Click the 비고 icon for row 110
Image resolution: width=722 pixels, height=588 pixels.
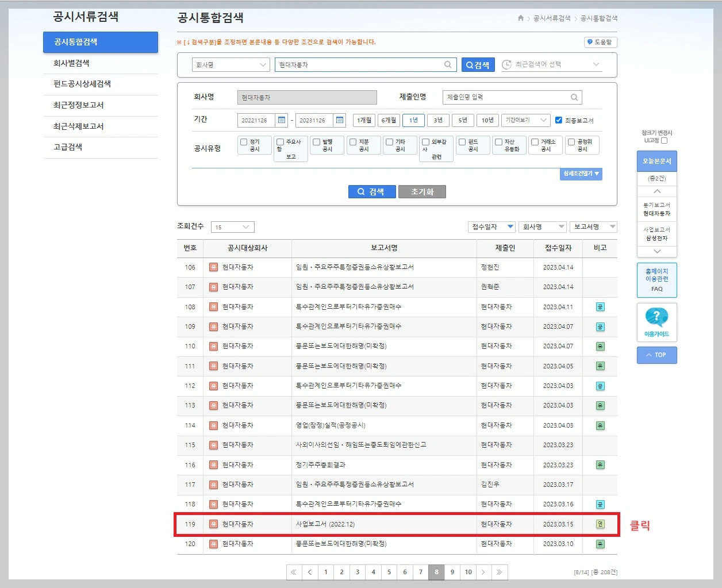click(x=600, y=347)
